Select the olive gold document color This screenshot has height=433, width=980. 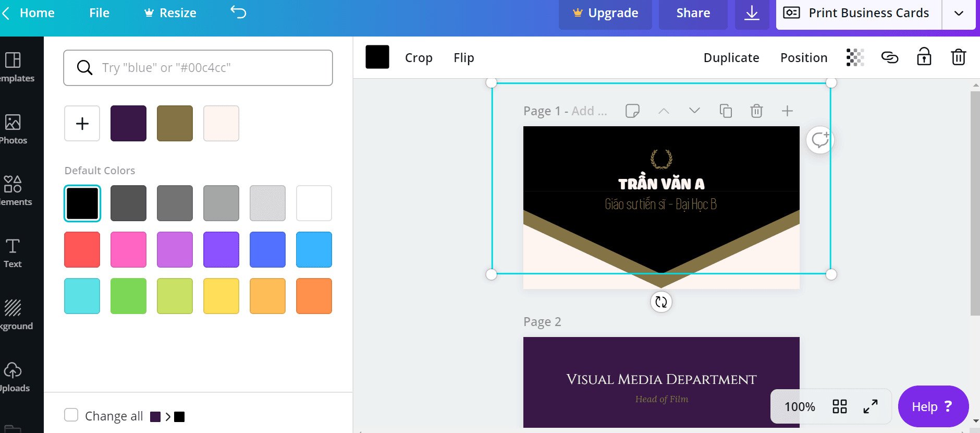pos(175,123)
